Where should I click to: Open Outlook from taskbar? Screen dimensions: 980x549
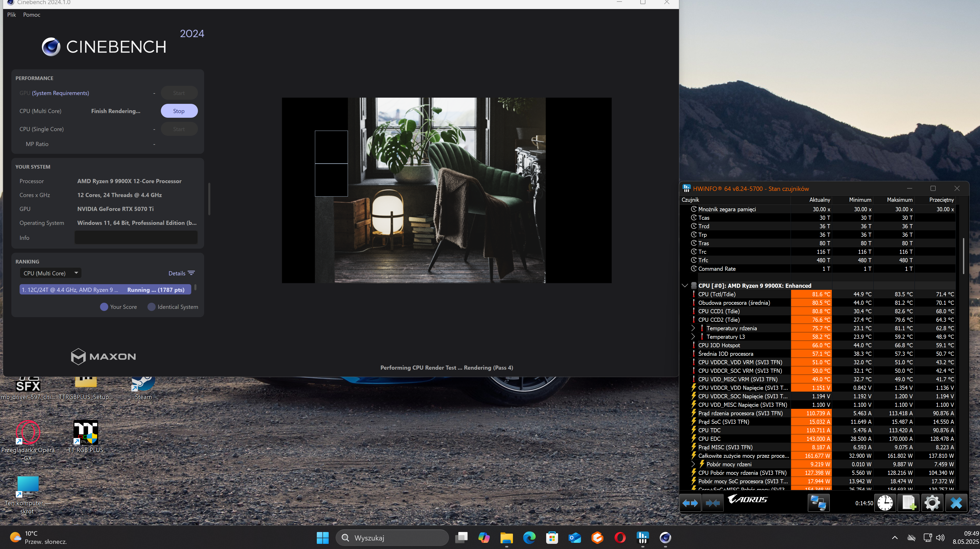575,538
